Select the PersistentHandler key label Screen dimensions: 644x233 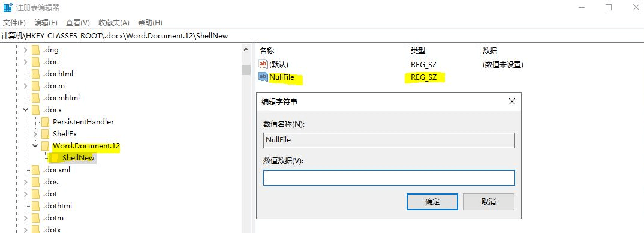(x=83, y=122)
